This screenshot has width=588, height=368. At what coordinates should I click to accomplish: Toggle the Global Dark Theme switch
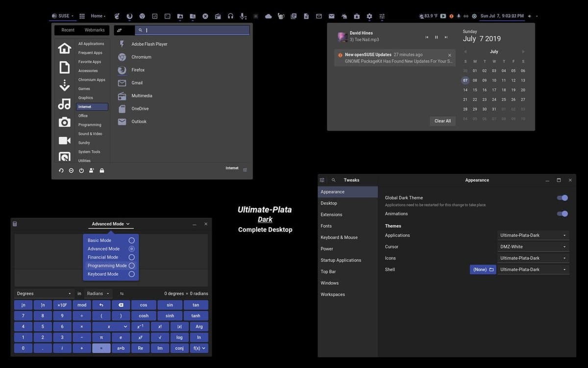point(563,198)
